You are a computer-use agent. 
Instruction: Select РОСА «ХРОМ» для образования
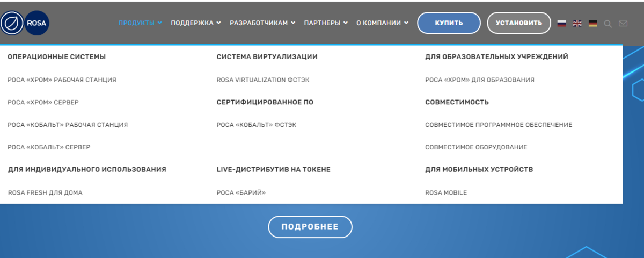(x=480, y=80)
